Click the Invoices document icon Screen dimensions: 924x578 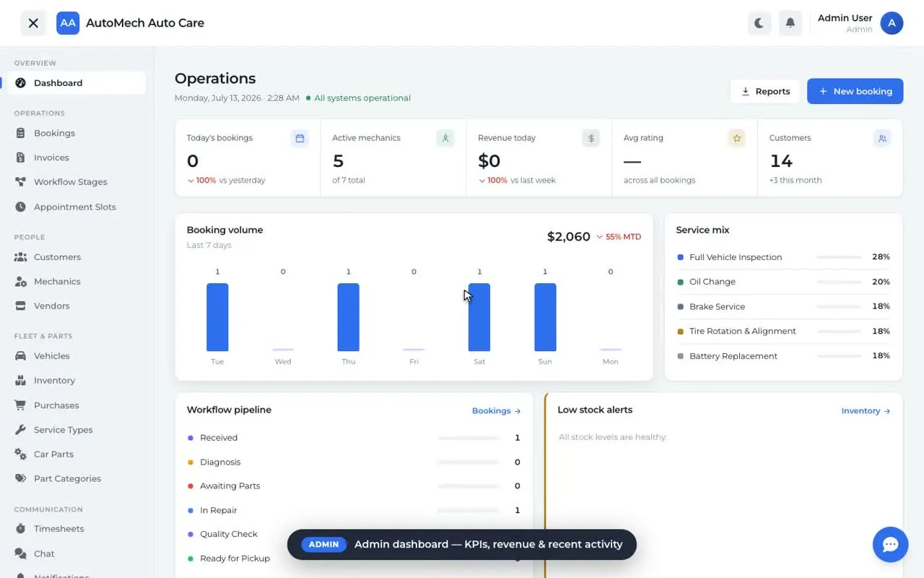pyautogui.click(x=20, y=158)
